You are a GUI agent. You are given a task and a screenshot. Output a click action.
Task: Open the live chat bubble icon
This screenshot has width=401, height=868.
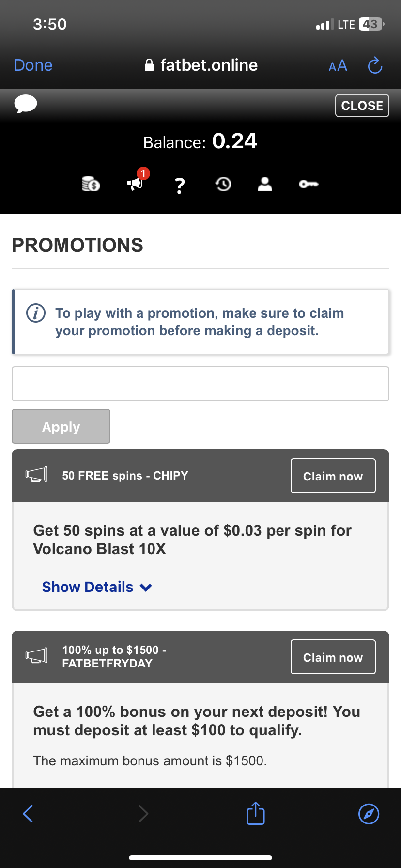click(x=26, y=104)
